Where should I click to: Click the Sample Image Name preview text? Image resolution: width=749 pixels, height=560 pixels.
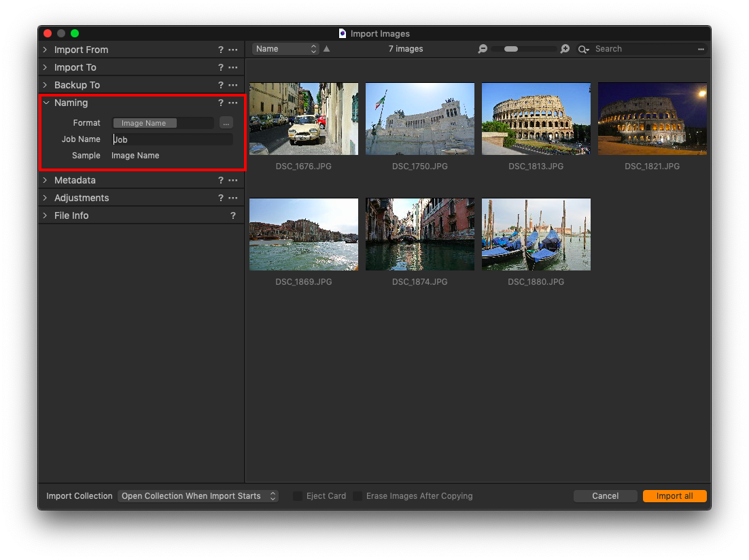click(135, 155)
